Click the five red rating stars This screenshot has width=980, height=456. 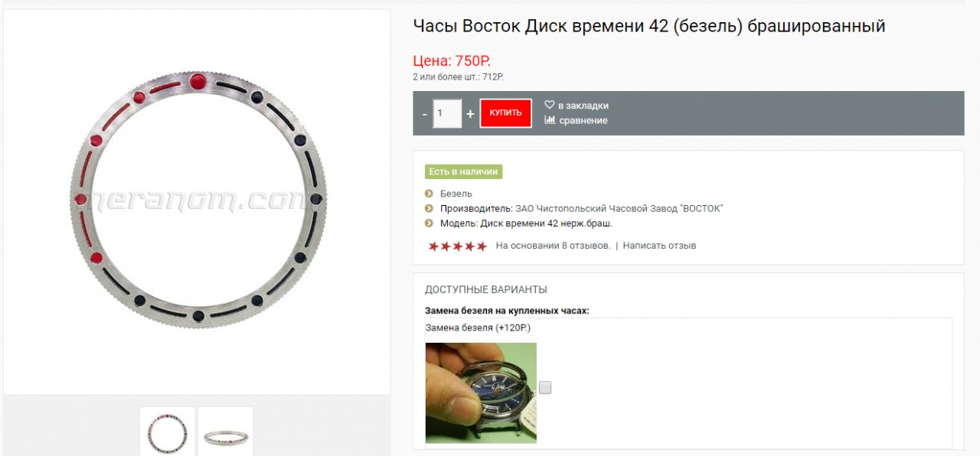tap(458, 246)
